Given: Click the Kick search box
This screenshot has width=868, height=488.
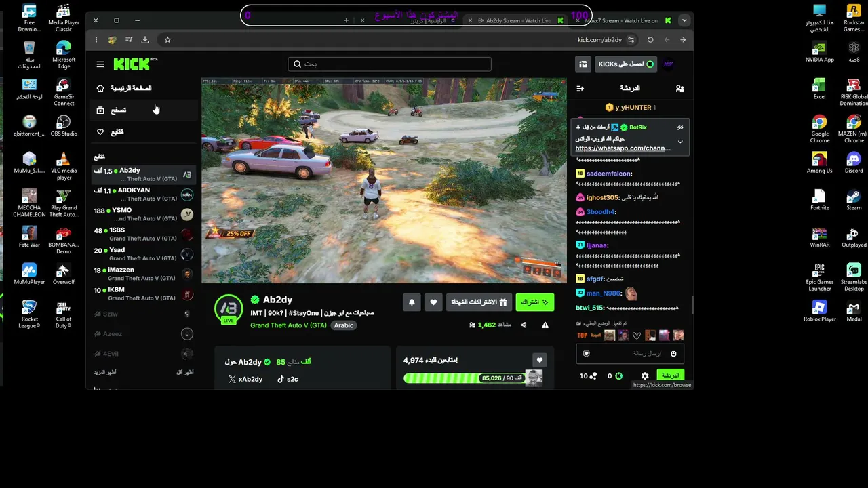Looking at the screenshot, I should pos(389,64).
